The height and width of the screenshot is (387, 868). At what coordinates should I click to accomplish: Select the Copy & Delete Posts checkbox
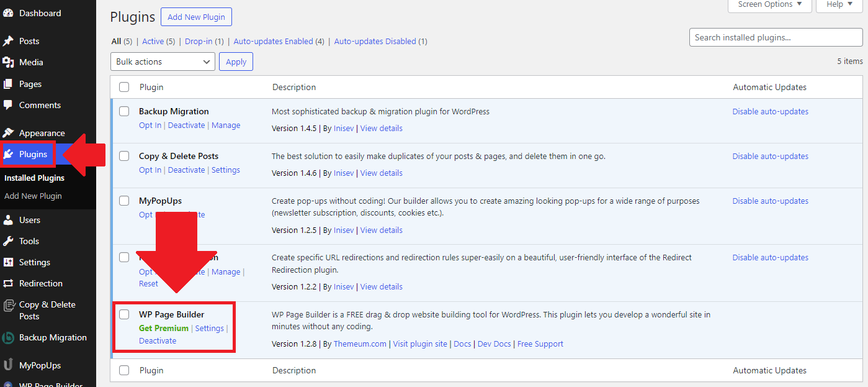pyautogui.click(x=124, y=156)
